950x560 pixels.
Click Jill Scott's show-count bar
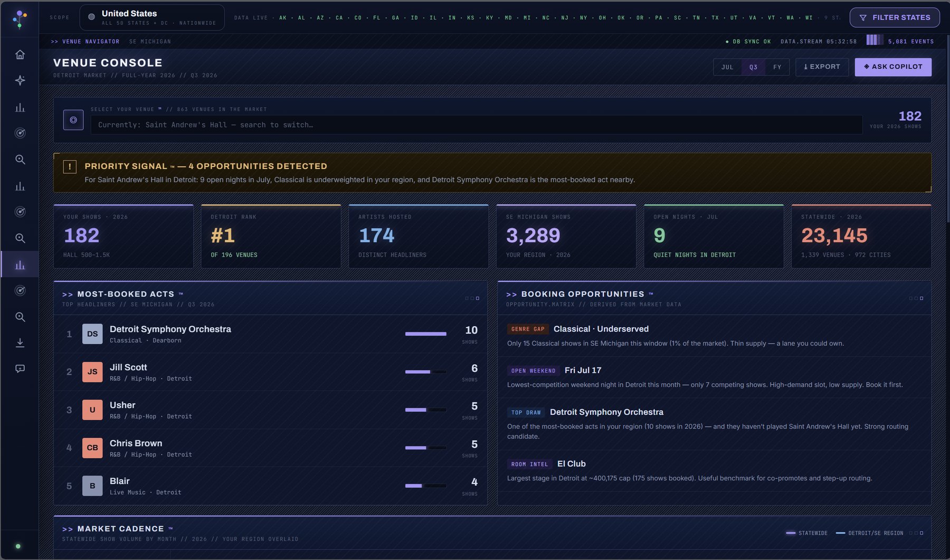(x=426, y=372)
